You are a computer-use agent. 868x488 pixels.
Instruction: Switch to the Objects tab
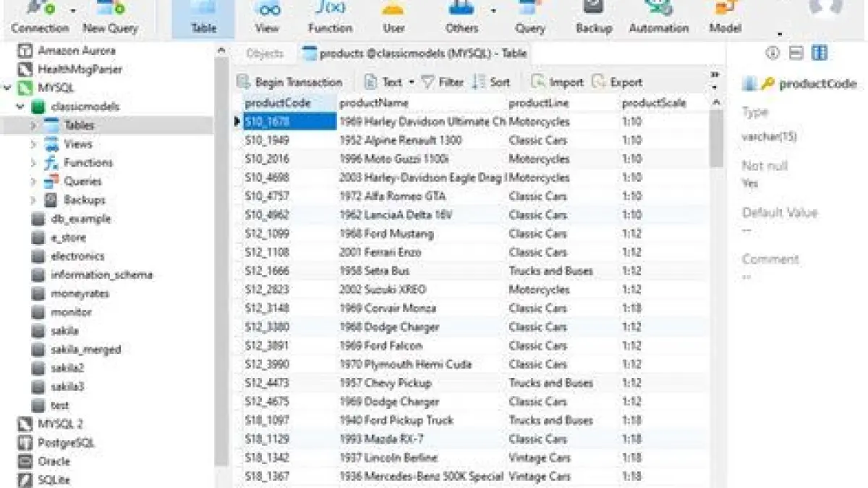265,54
